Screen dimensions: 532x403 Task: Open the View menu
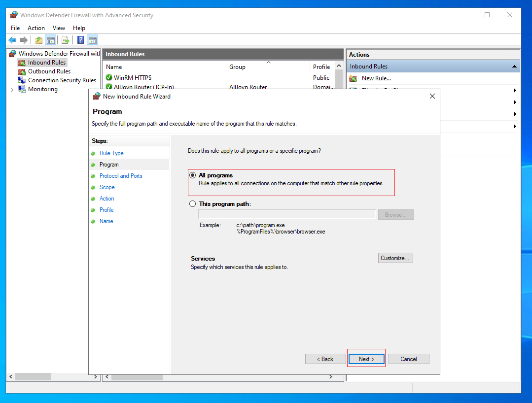point(59,28)
